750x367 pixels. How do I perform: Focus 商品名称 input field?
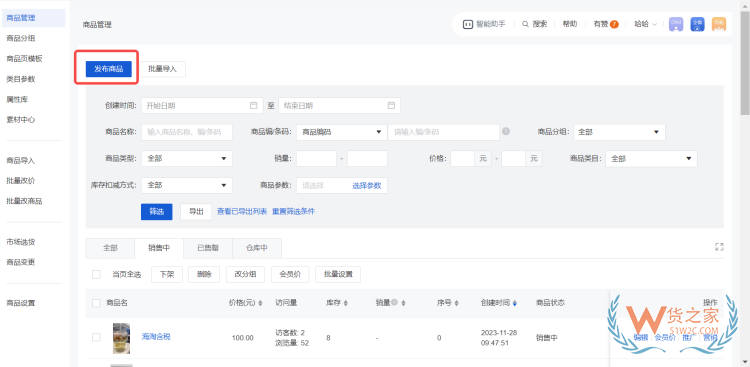pyautogui.click(x=187, y=132)
